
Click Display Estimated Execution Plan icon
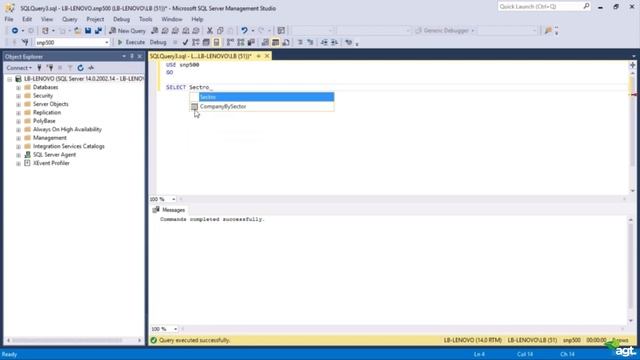196,42
